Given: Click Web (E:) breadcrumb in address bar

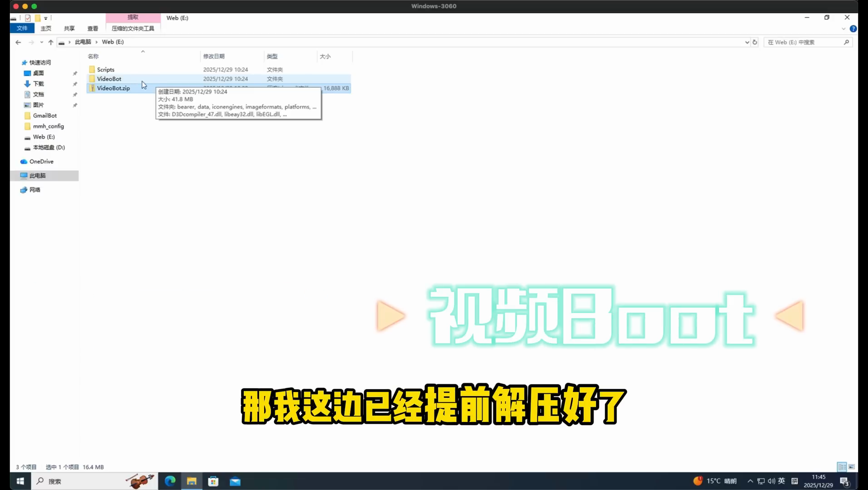Looking at the screenshot, I should point(113,42).
